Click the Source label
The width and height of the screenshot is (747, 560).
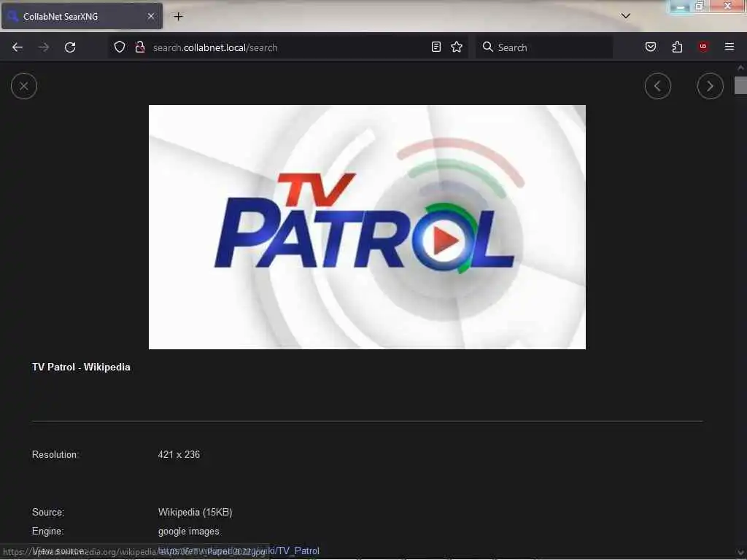(48, 513)
